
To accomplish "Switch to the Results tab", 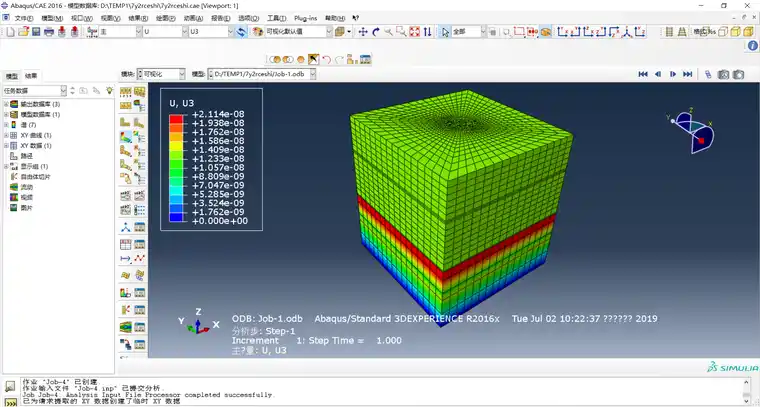I will coord(31,76).
